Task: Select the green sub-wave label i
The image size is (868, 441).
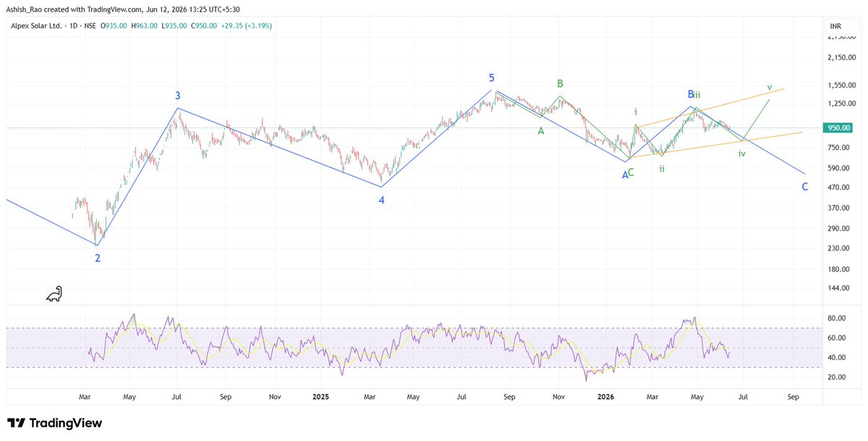Action: 636,112
